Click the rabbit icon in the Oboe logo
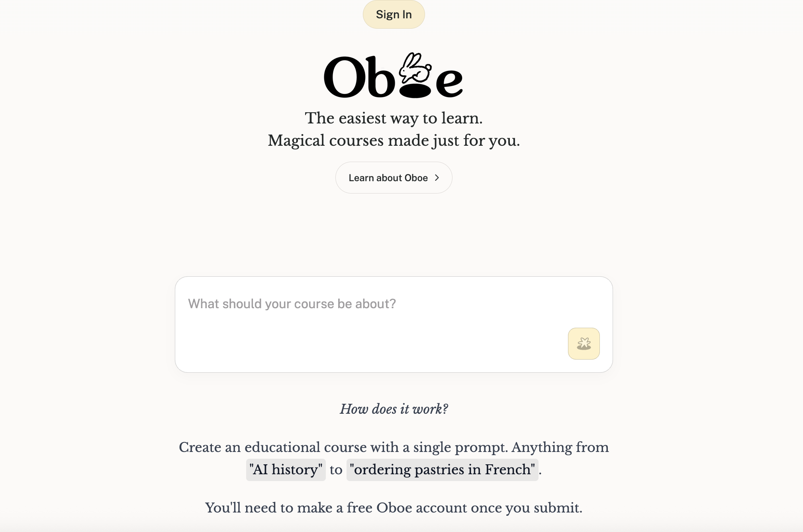Screen dimensions: 803x532 tap(415, 68)
